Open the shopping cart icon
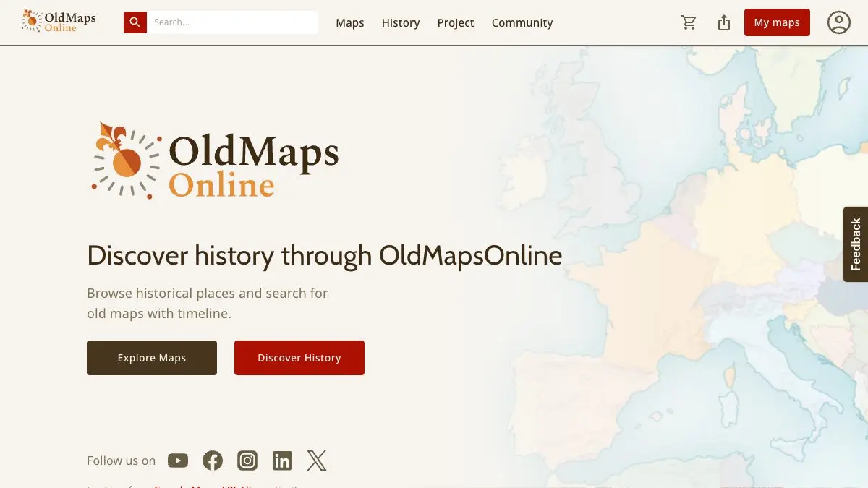868x488 pixels. coord(689,23)
